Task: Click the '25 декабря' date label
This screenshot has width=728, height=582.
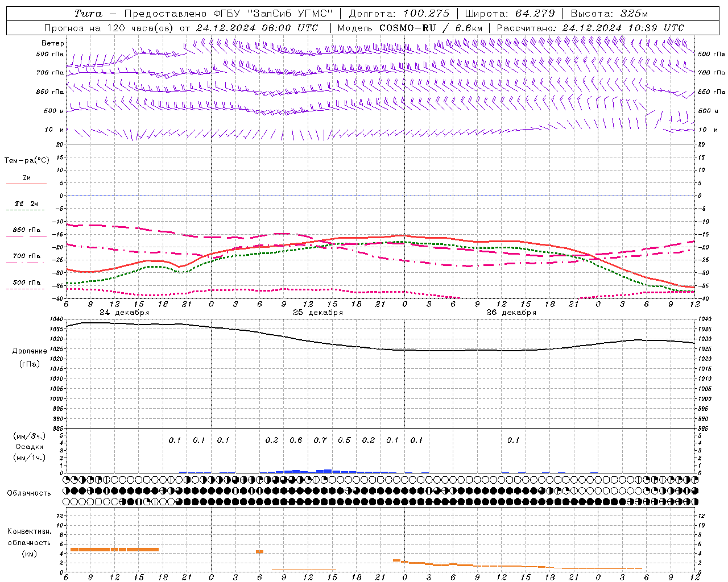Action: click(318, 313)
